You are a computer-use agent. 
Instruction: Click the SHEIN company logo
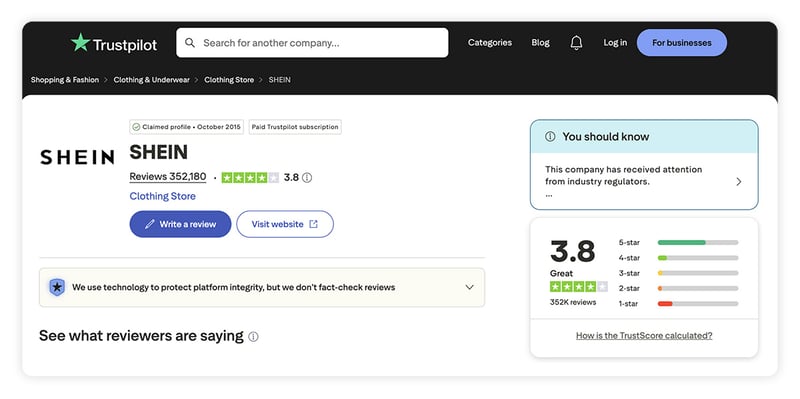pyautogui.click(x=77, y=157)
